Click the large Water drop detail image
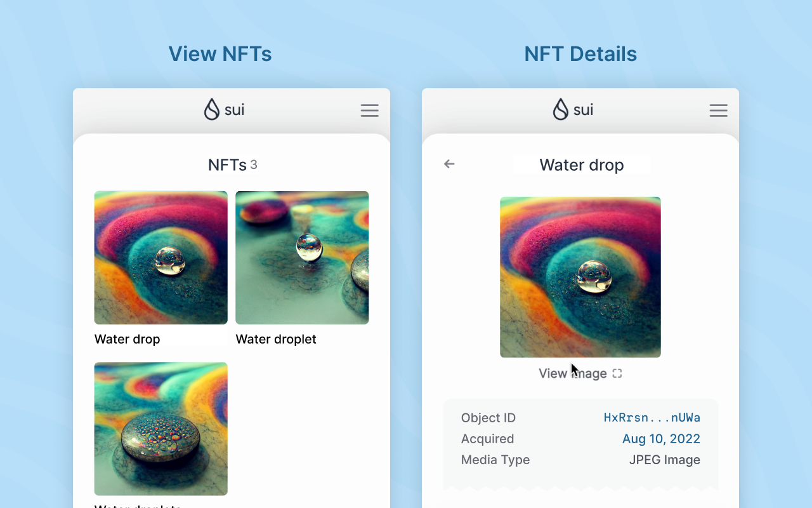 pyautogui.click(x=580, y=277)
